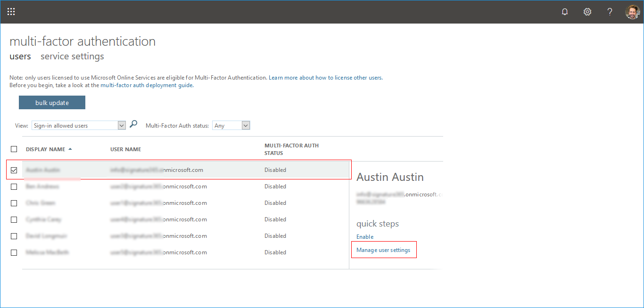644x308 pixels.
Task: Click the help question mark icon
Action: 610,12
